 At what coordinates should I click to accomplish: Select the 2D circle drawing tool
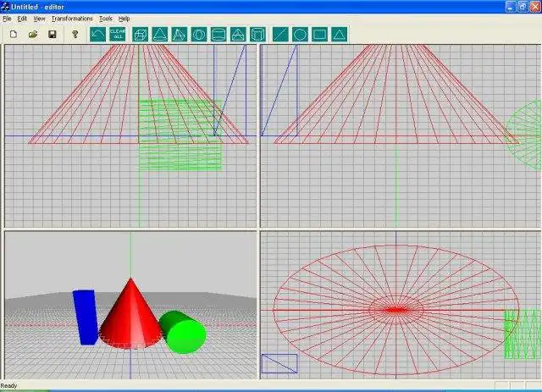(x=300, y=35)
